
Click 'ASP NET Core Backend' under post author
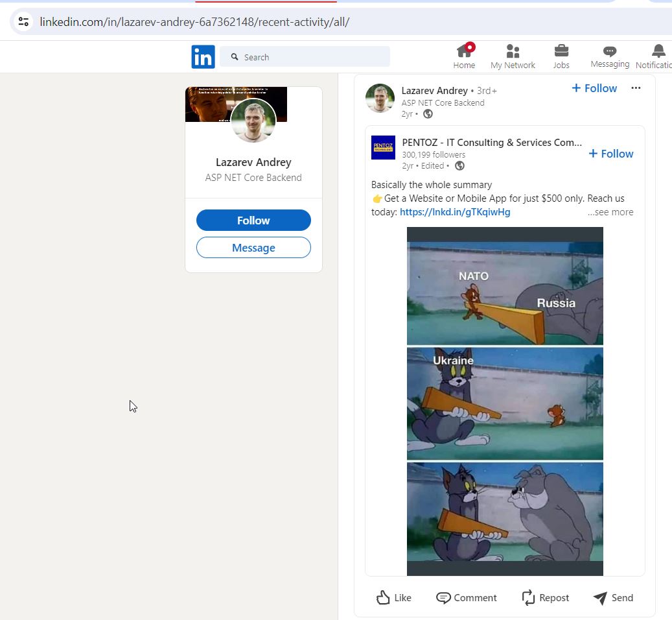click(443, 103)
